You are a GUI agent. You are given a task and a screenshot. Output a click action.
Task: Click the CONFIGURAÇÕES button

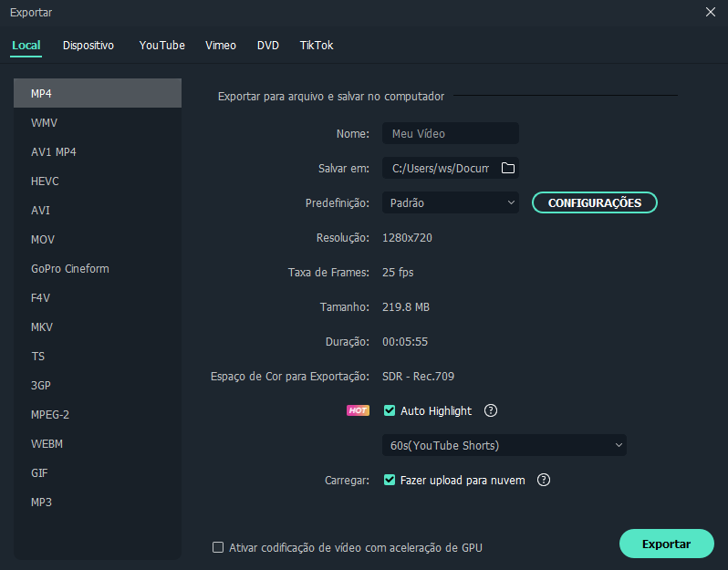[x=594, y=202]
